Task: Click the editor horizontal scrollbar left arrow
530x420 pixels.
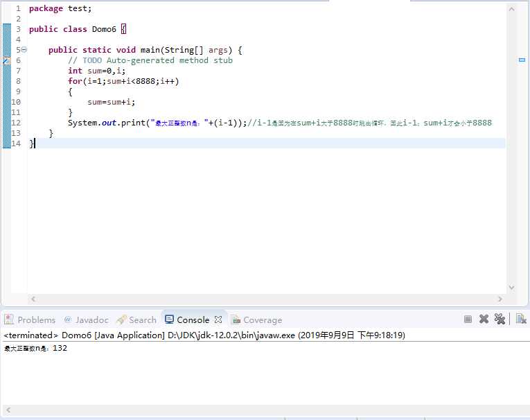Action: pyautogui.click(x=33, y=299)
